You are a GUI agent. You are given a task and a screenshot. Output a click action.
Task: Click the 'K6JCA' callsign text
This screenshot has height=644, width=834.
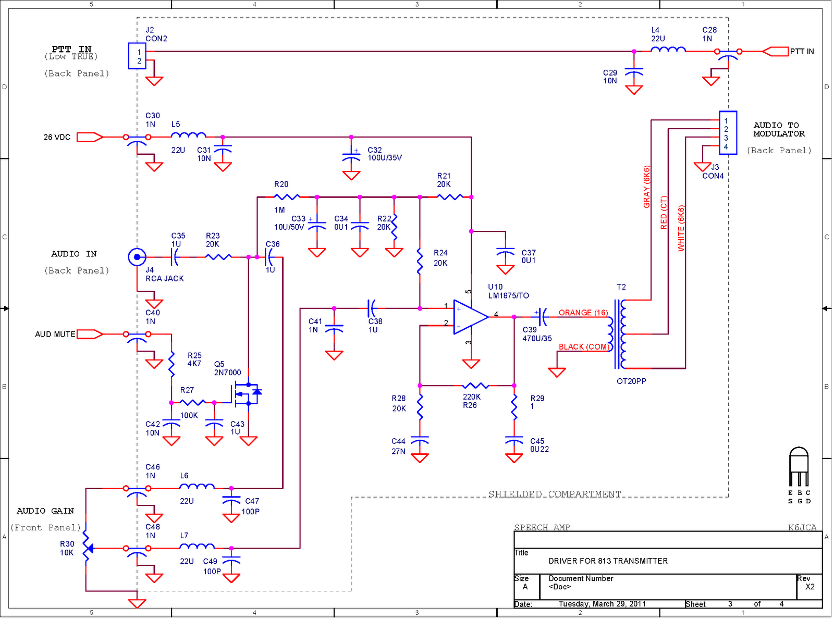(802, 527)
